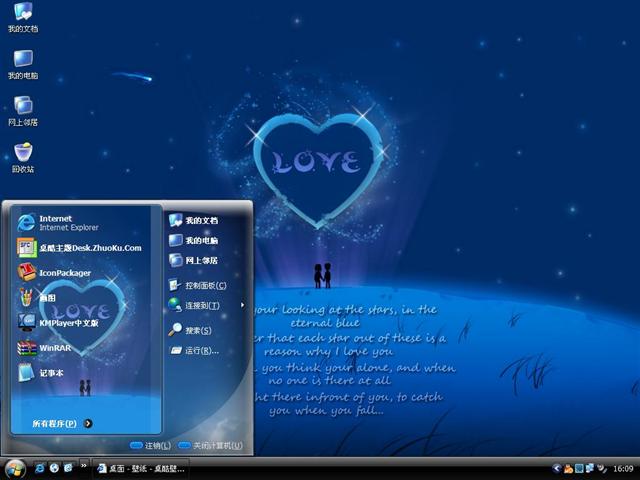Open 桌酷主题 Desk.ZhuoKu.Com start menu entry
Viewport: 640px width, 480px height.
[x=82, y=248]
